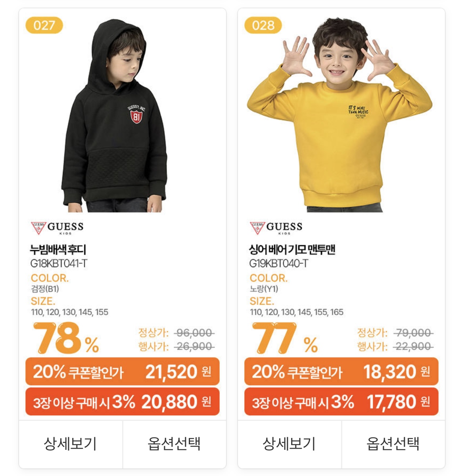Screen dimensions: 464x476
Task: Click the 싱어베어 기모 맨투맨 product title
Action: tap(292, 249)
